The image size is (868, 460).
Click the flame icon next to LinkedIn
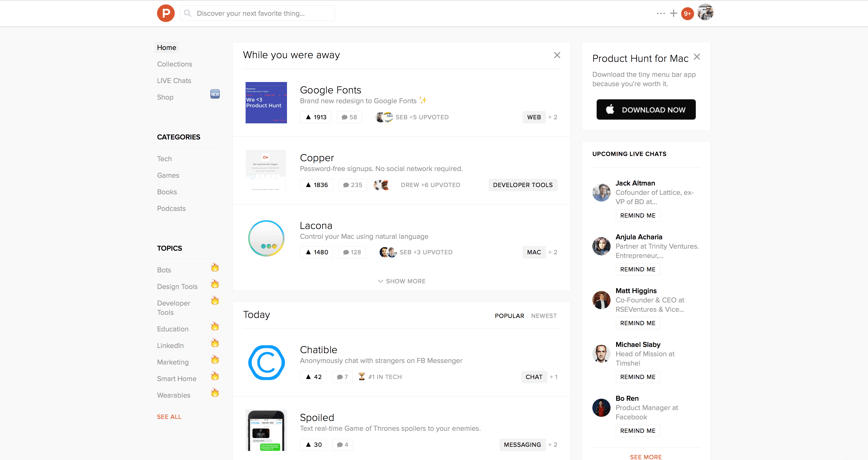[x=215, y=343]
